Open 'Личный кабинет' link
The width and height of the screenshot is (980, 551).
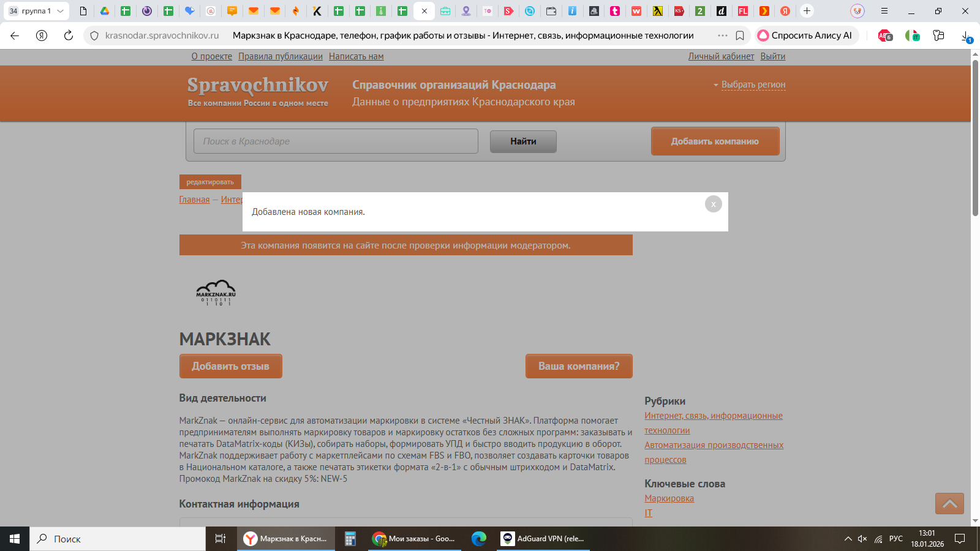pyautogui.click(x=721, y=56)
